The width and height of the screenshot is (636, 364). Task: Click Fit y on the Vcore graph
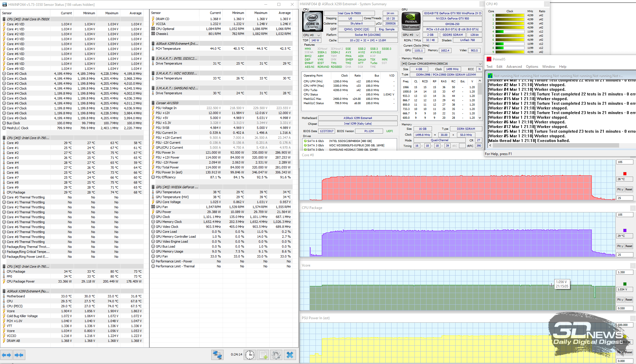pyautogui.click(x=620, y=300)
